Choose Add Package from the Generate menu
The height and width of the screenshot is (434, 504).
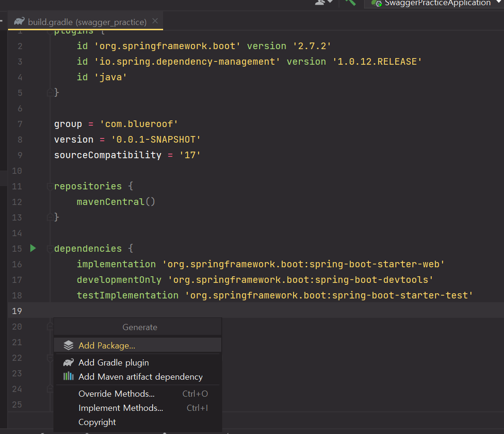[x=105, y=345]
